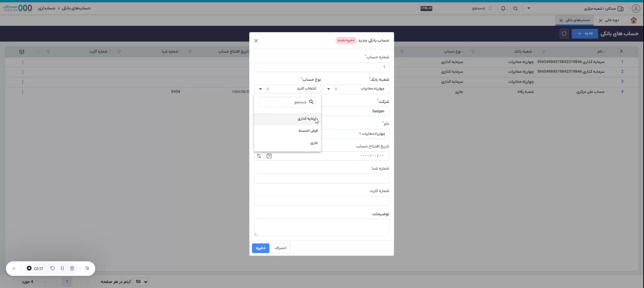Viewport: 644px width, 288px height.
Task: Expand the company selector dropdown arrow
Action: click(x=529, y=8)
